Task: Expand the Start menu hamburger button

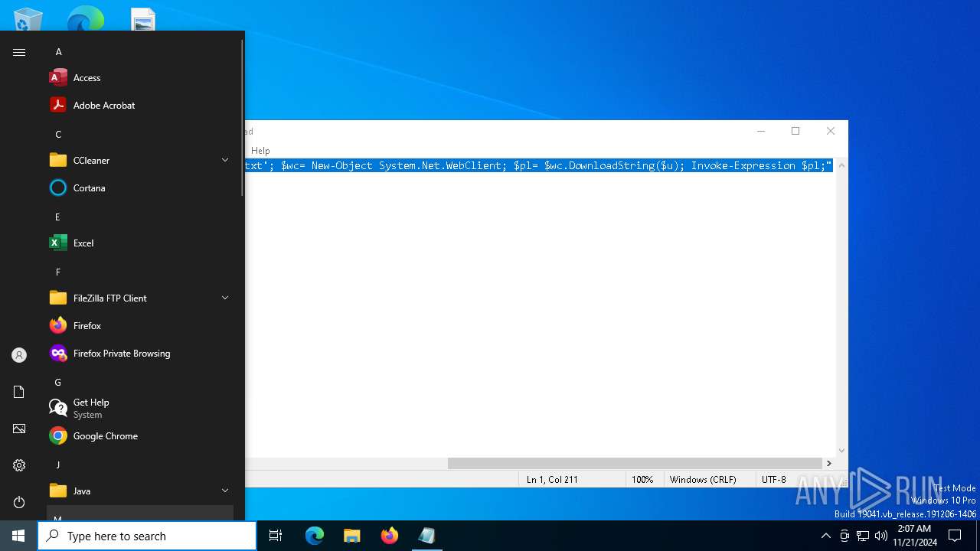Action: (x=19, y=52)
